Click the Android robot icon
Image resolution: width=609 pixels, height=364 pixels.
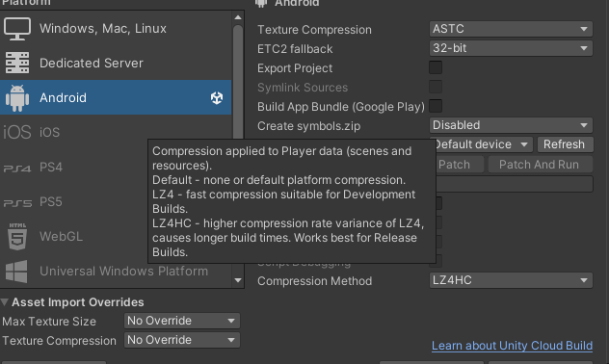point(17,98)
